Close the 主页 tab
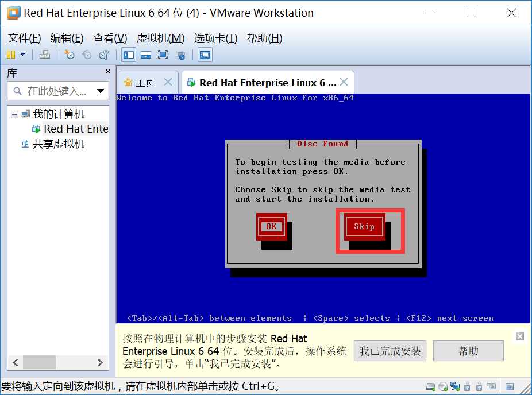Image resolution: width=532 pixels, height=395 pixels. pyautogui.click(x=168, y=82)
